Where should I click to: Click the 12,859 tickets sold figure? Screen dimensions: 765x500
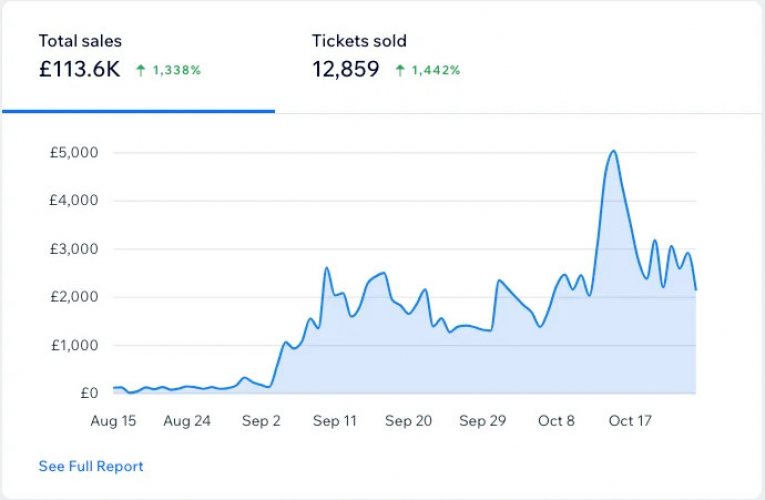[x=346, y=69]
